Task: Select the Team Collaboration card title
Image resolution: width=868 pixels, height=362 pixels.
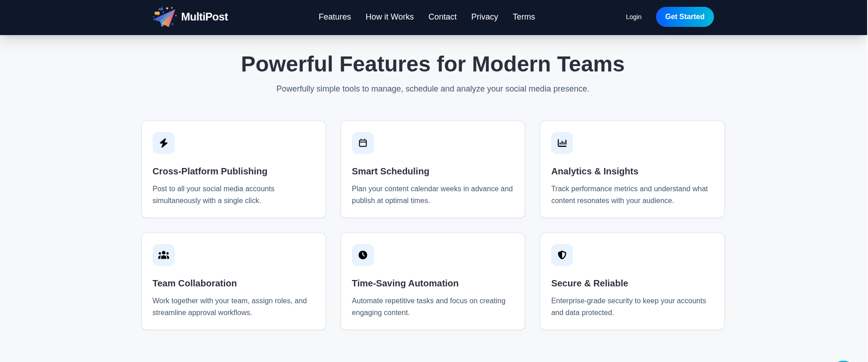Action: pyautogui.click(x=195, y=283)
